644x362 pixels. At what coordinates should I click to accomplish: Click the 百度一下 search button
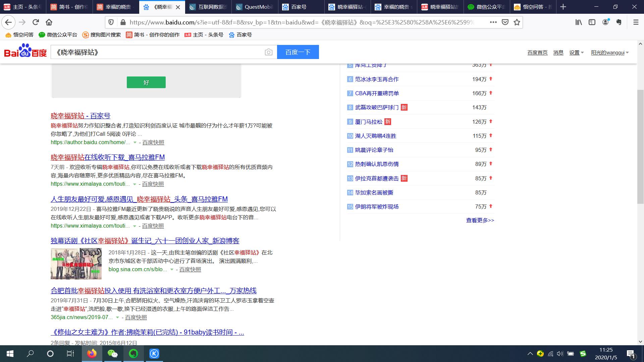point(298,52)
